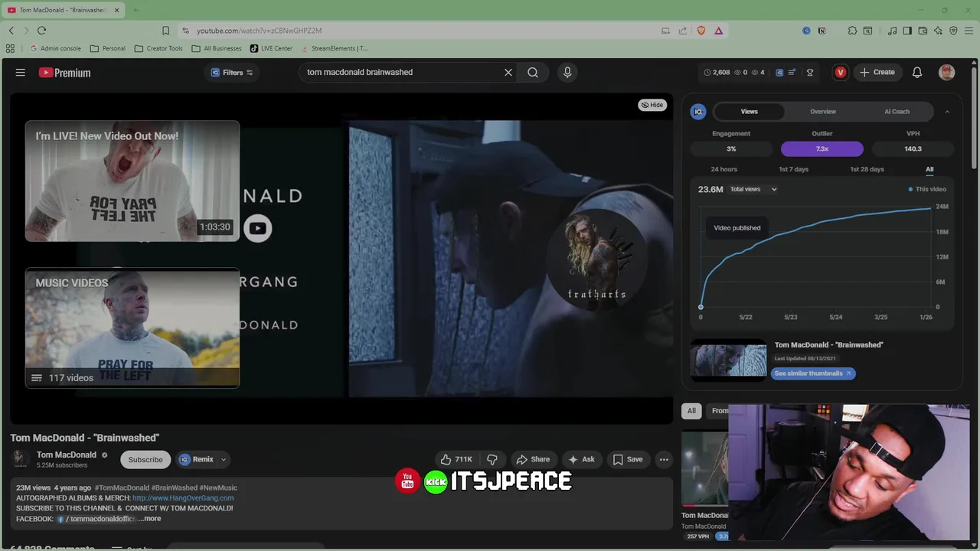Open YouTube notifications bell
980x551 pixels.
click(917, 72)
